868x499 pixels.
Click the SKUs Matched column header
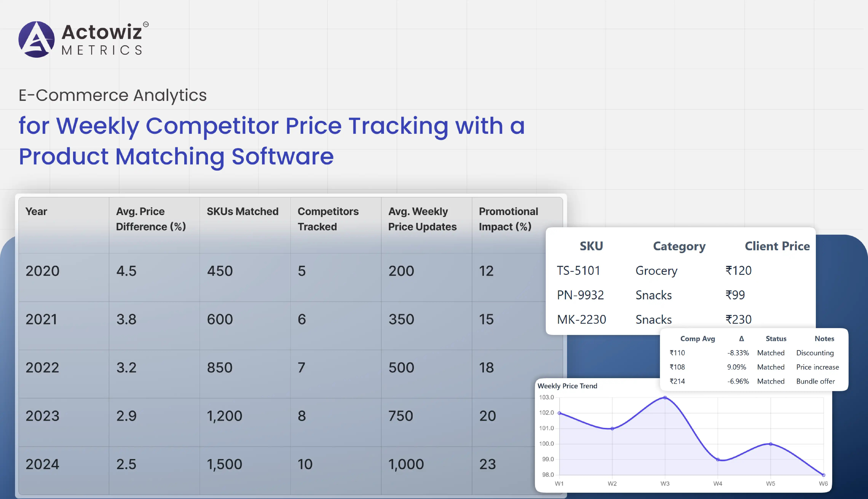pyautogui.click(x=243, y=211)
